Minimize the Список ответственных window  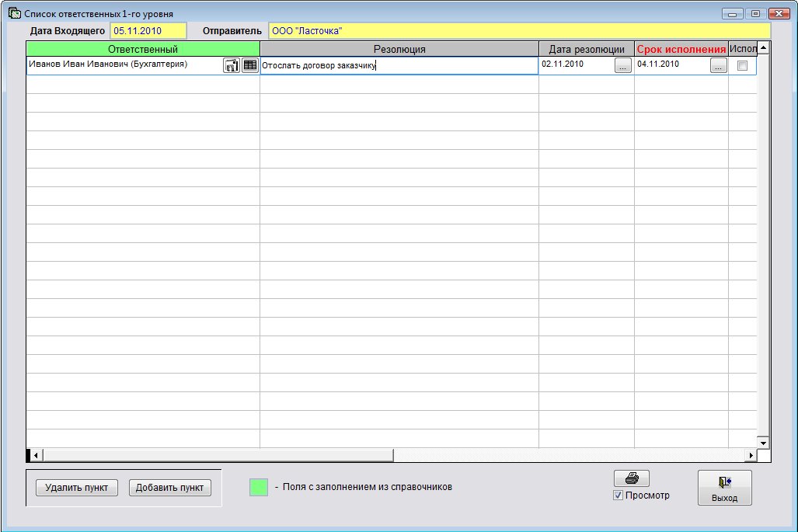tap(733, 14)
